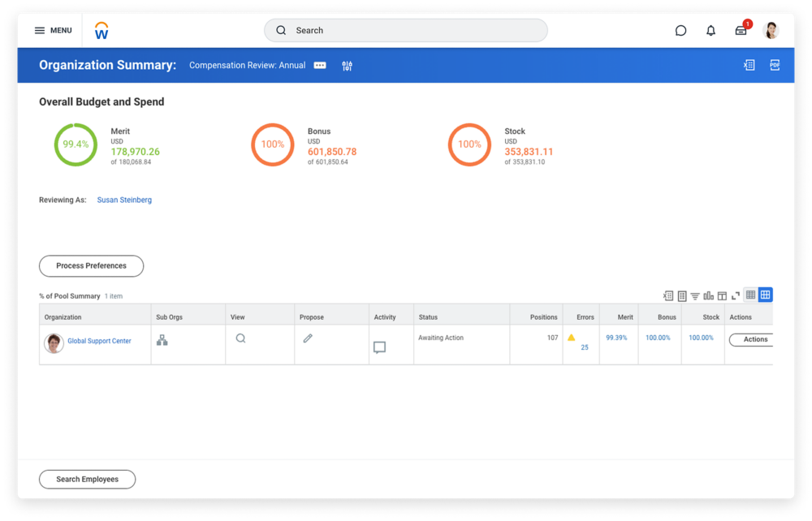The width and height of the screenshot is (812, 521).
Task: Click the yellow errors warning triangle
Action: point(572,338)
